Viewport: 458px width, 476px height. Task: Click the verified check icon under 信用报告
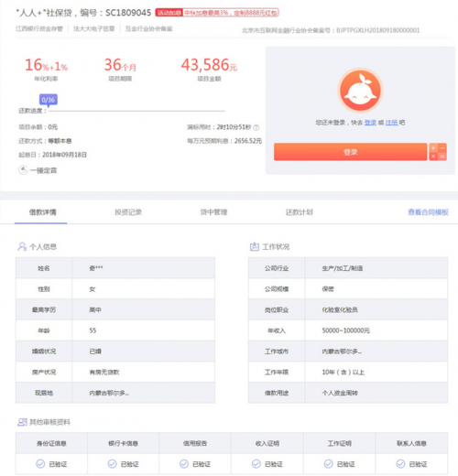click(184, 464)
